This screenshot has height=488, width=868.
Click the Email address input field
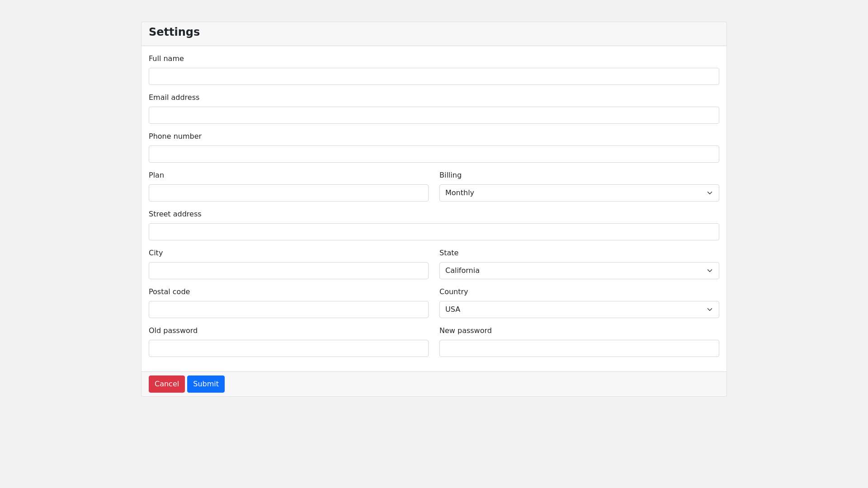tap(434, 115)
